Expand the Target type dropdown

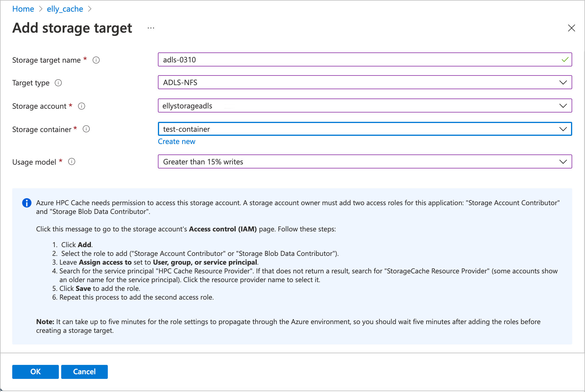[x=564, y=82]
